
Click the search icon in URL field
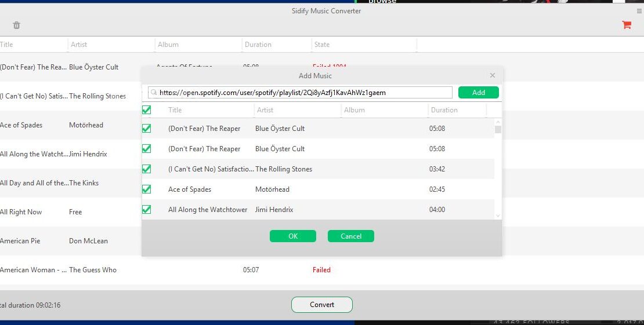(x=154, y=92)
